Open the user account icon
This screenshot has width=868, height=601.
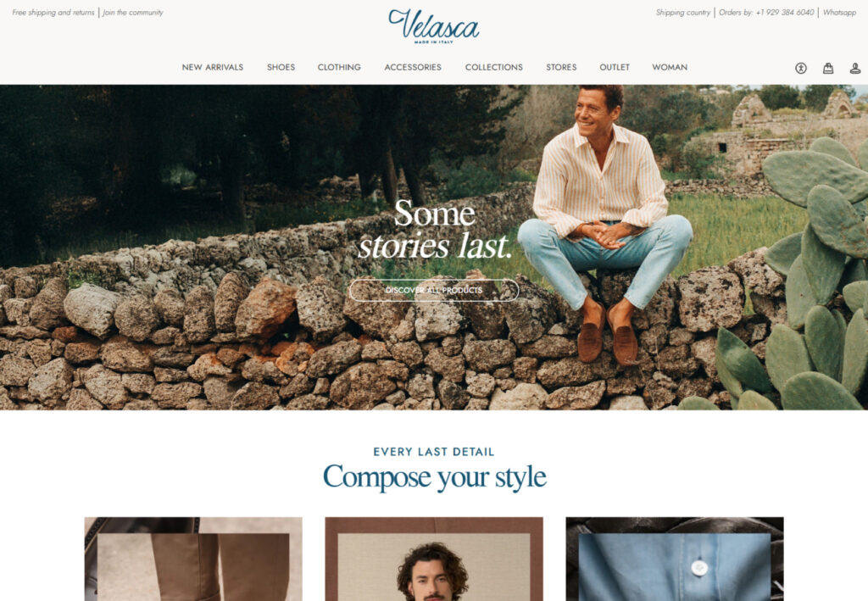pos(854,68)
